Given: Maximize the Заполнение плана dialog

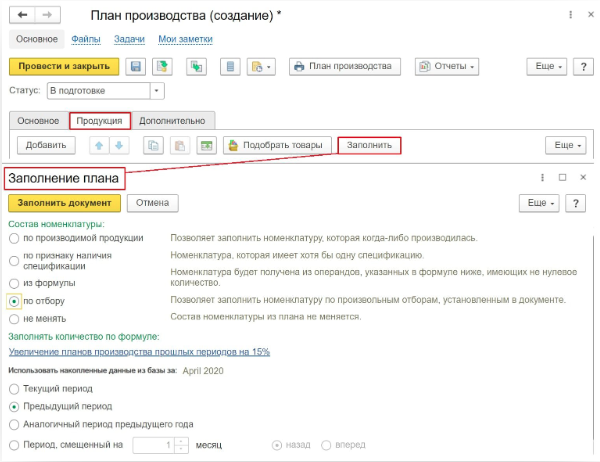Looking at the screenshot, I should click(562, 178).
